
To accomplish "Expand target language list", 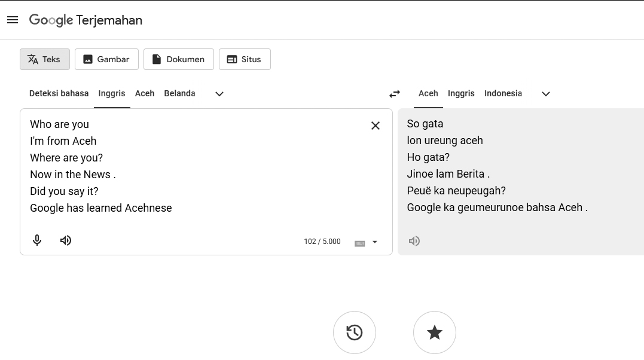I will pyautogui.click(x=546, y=94).
